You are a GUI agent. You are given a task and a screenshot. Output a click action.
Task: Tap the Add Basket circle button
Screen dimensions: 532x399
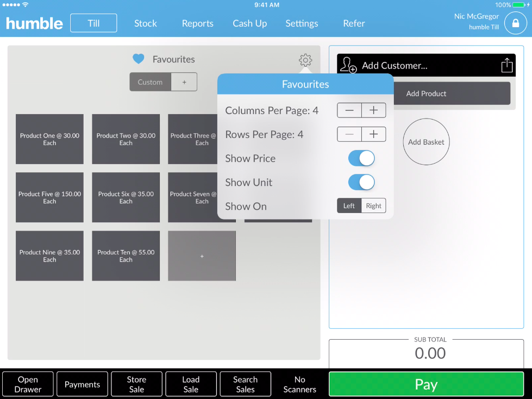426,142
